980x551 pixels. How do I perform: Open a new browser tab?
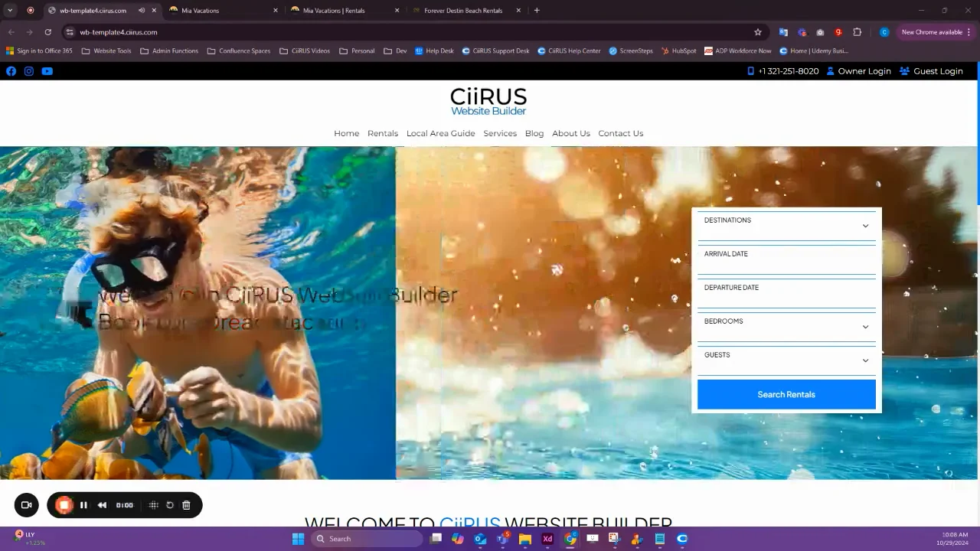537,11
